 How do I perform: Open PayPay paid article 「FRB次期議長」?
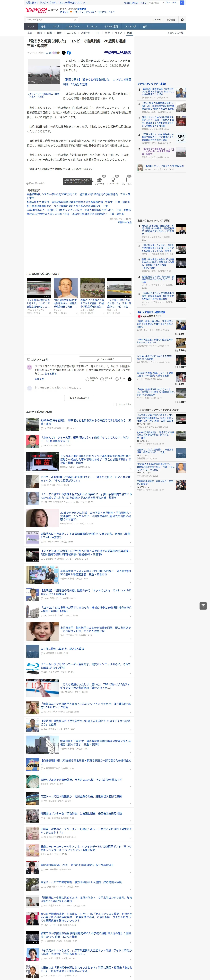[x=155, y=341]
